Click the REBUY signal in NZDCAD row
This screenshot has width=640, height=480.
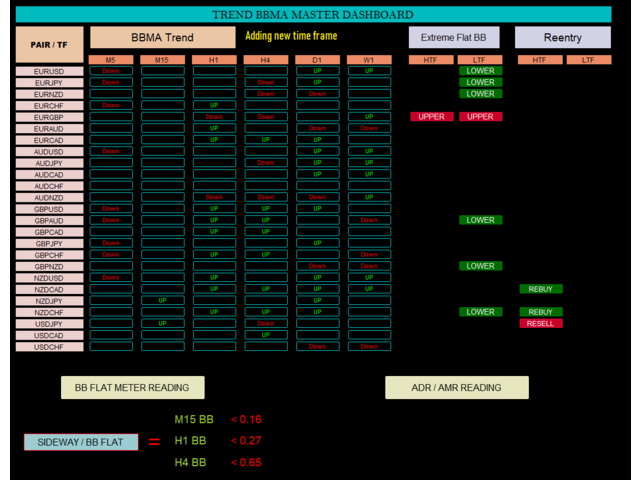(540, 289)
